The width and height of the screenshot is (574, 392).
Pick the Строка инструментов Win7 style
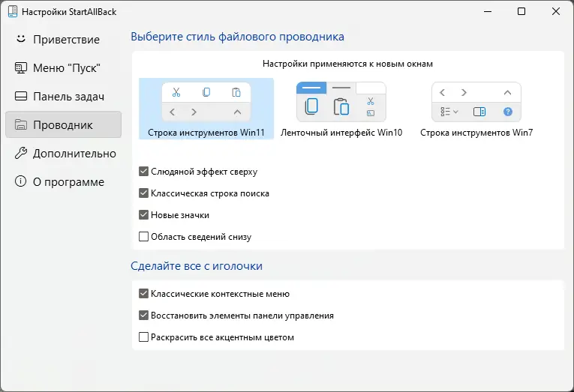click(476, 109)
